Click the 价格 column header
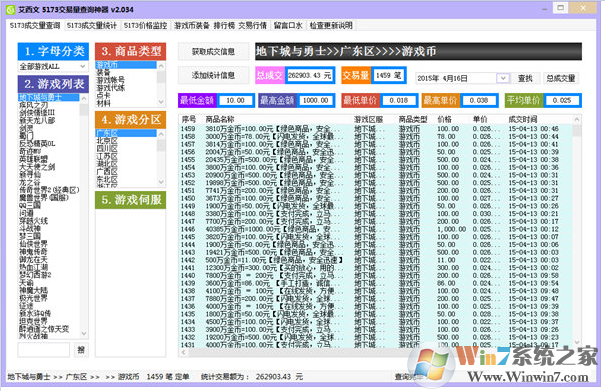 pos(444,120)
